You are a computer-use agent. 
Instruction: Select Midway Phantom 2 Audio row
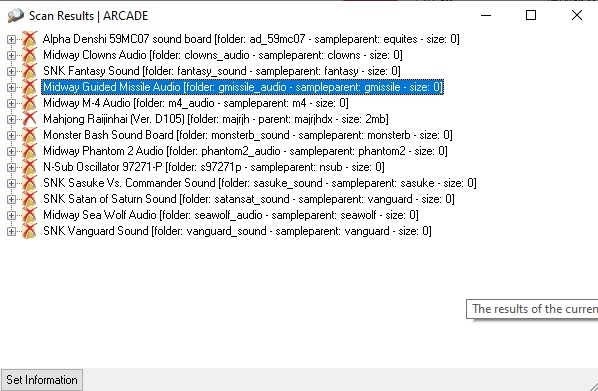245,151
